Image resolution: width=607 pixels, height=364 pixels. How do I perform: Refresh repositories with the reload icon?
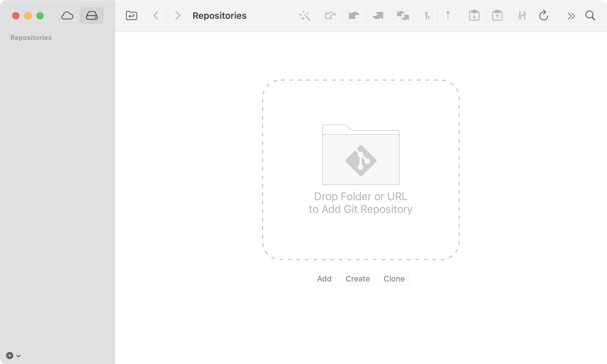pyautogui.click(x=544, y=15)
